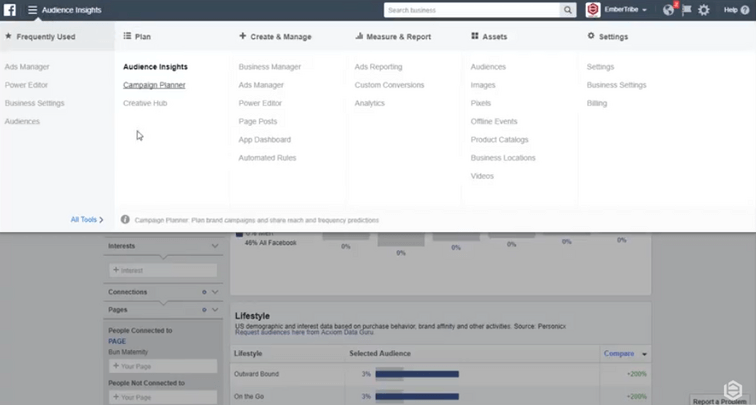Click Your Page field under People Connected to
756x405 pixels.
point(163,366)
